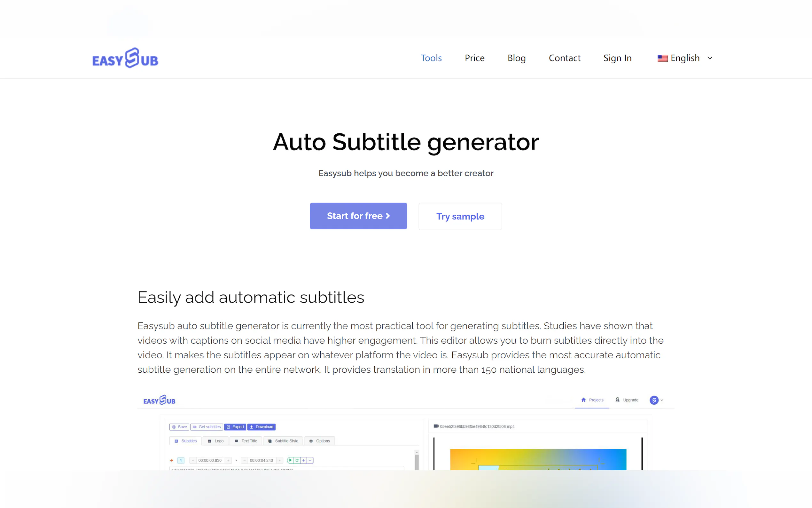
Task: Click the 00:00:00.830 start time field
Action: [x=210, y=460]
